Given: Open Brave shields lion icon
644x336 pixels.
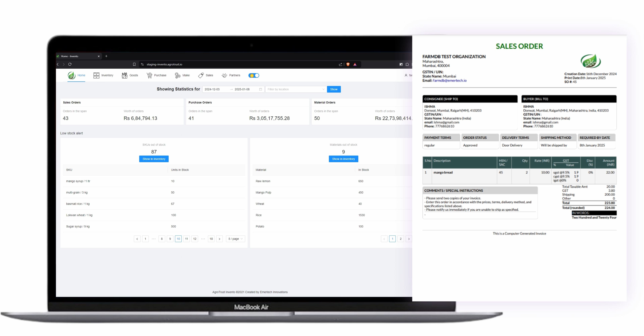Looking at the screenshot, I should 348,64.
